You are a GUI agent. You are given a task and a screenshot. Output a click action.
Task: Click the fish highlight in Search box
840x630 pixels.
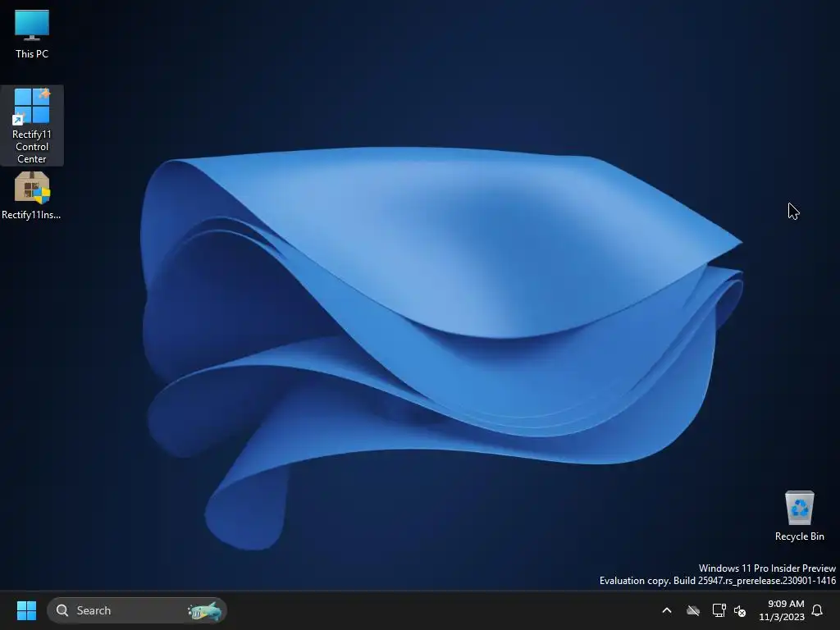[204, 610]
